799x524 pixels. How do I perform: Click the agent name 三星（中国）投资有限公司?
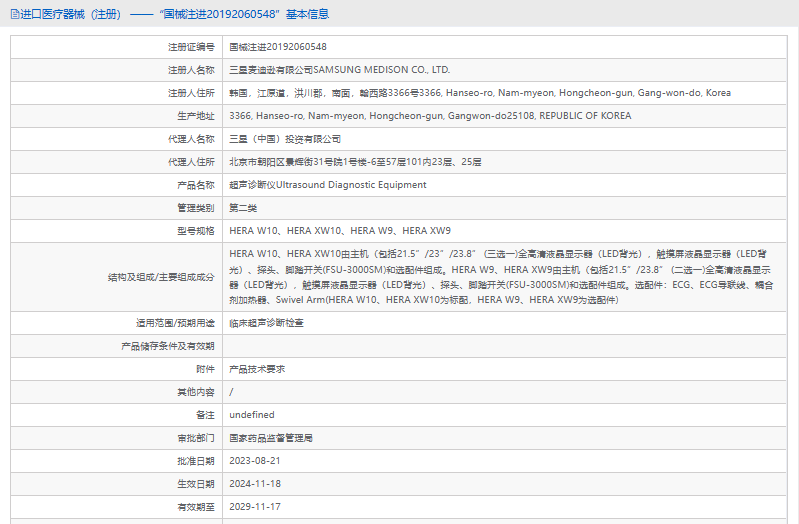(285, 139)
